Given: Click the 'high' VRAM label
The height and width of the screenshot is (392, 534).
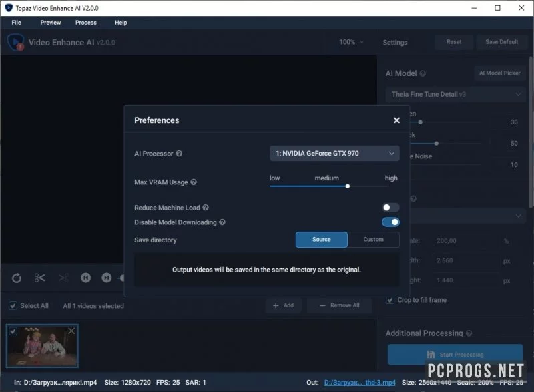Looking at the screenshot, I should point(391,178).
